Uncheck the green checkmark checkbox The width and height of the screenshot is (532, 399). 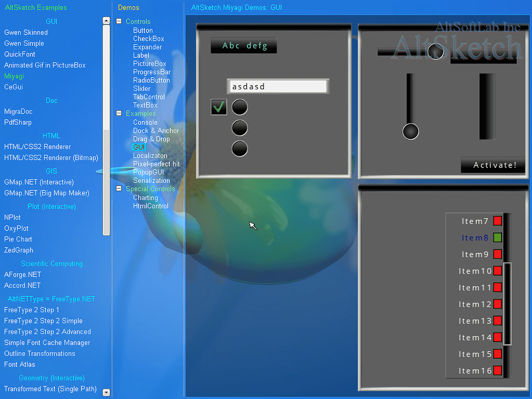pos(218,107)
